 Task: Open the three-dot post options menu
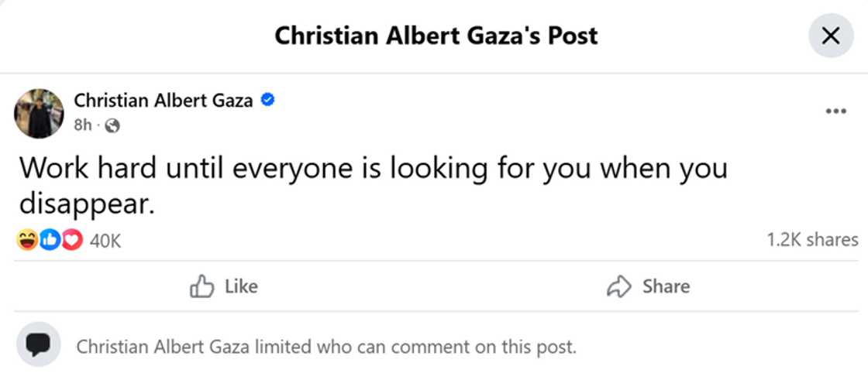click(x=835, y=111)
